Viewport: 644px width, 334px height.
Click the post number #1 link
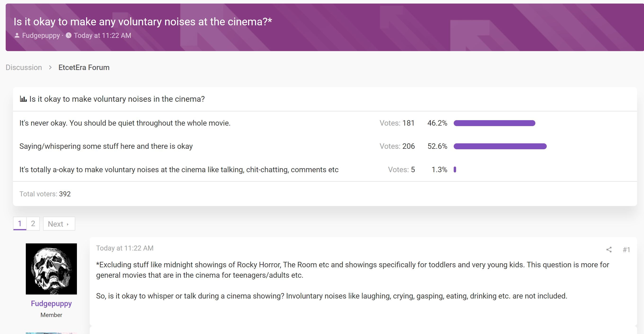tap(626, 250)
